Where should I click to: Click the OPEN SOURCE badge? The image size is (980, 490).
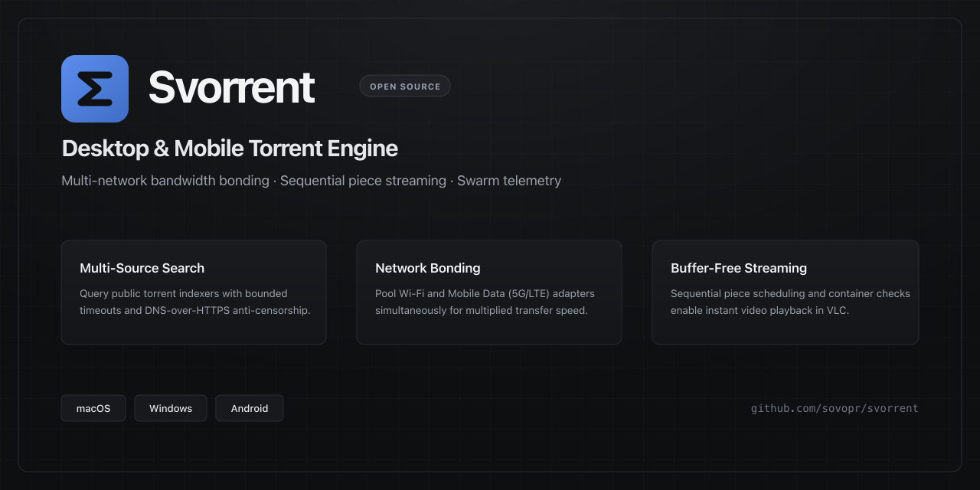405,87
